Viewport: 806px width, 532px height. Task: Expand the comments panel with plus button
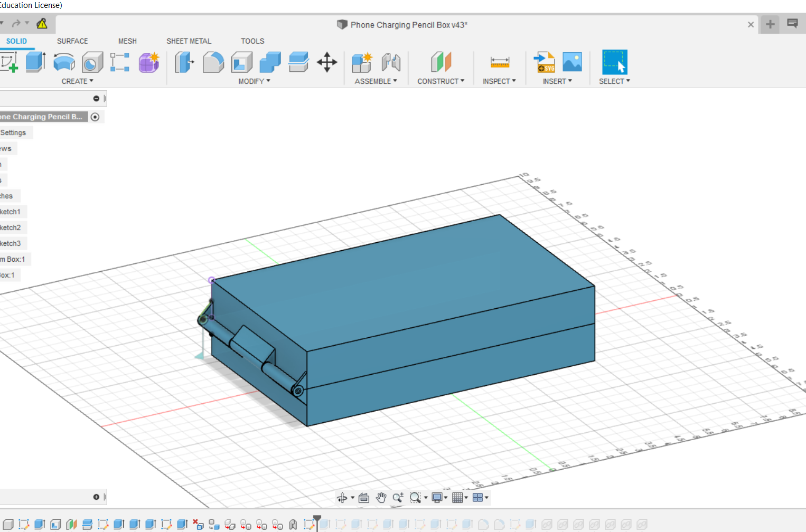click(x=96, y=497)
